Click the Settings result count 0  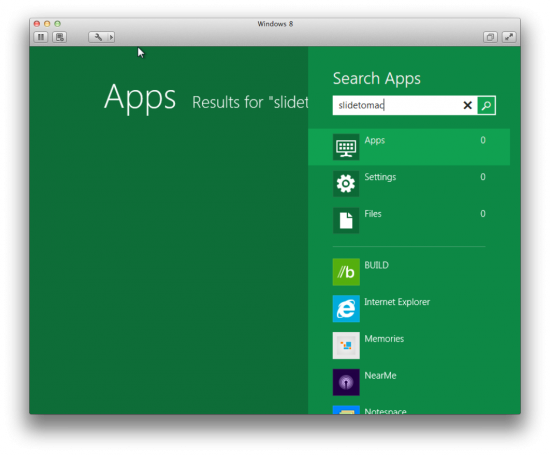point(483,177)
